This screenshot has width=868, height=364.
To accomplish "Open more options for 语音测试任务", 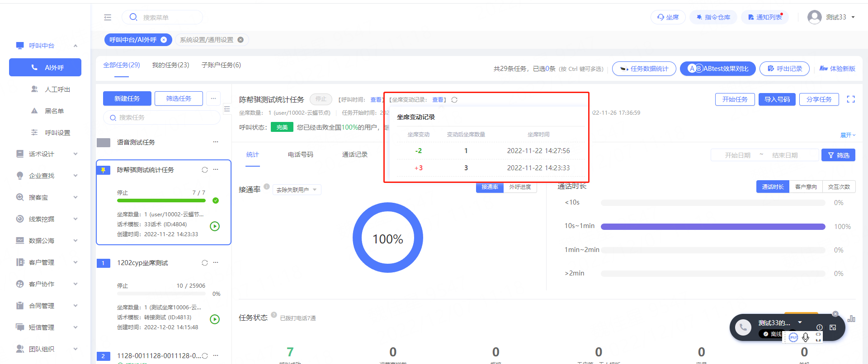I will point(216,142).
